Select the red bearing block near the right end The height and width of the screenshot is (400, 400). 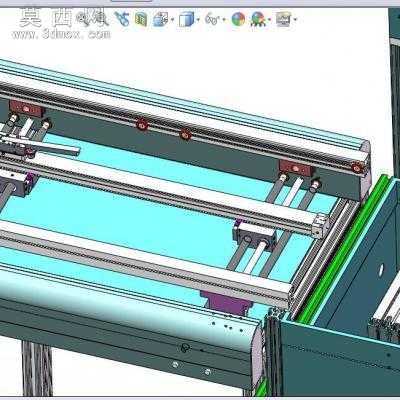pos(297,169)
